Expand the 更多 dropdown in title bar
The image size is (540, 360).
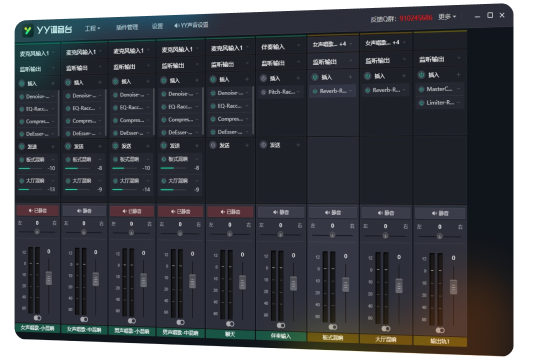click(447, 17)
